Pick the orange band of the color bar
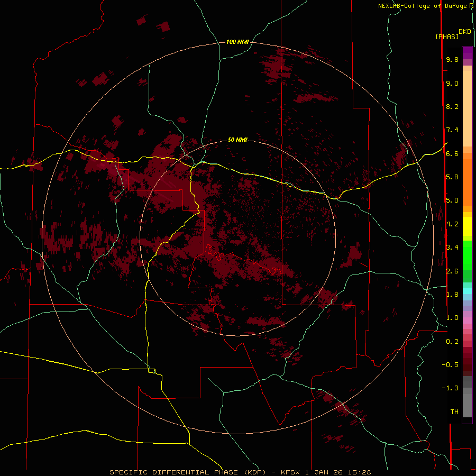Viewport: 476px width, 476px height. click(x=467, y=183)
